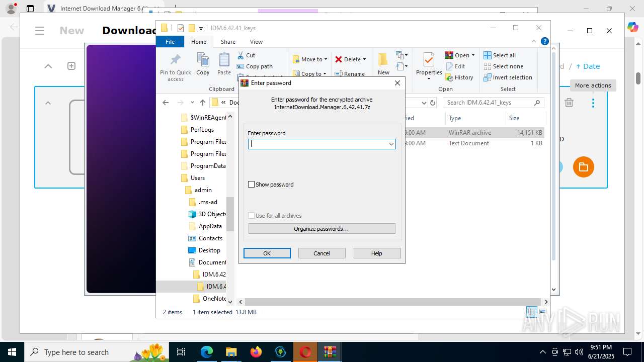This screenshot has width=644, height=362.
Task: Select Internet Download Manager browser tab
Action: tap(103, 9)
